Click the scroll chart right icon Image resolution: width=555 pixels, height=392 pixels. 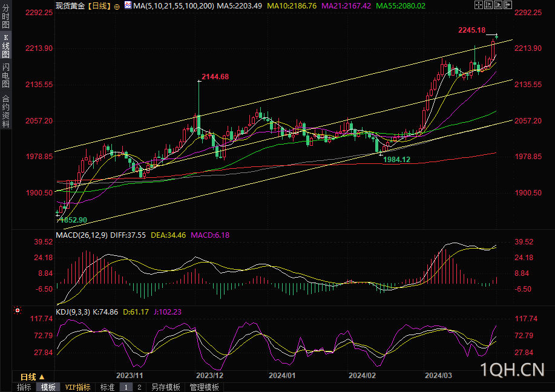tap(498, 5)
